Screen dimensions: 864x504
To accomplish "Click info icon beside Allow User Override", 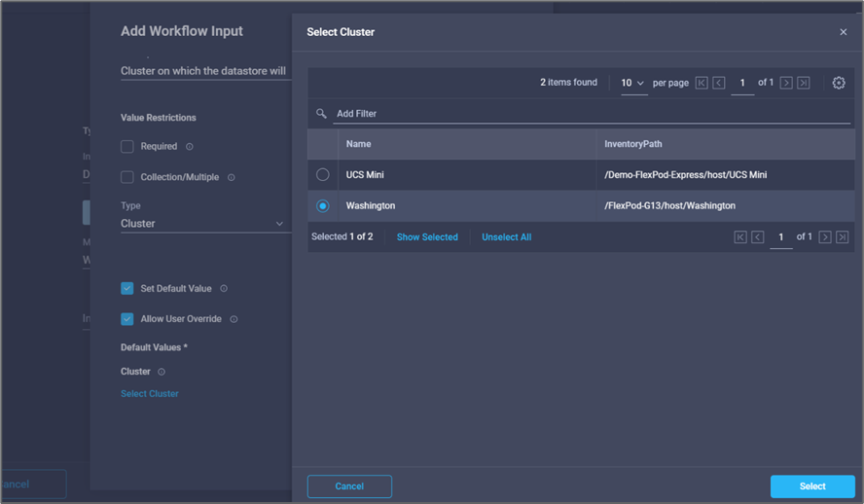I will coord(234,319).
